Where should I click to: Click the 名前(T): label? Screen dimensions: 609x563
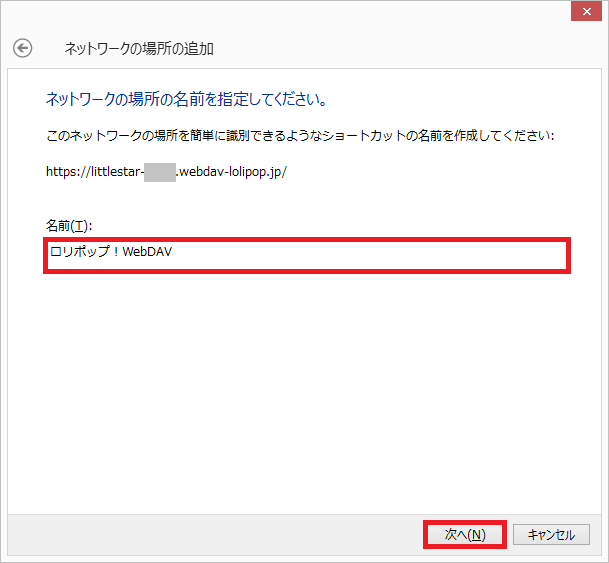click(69, 226)
